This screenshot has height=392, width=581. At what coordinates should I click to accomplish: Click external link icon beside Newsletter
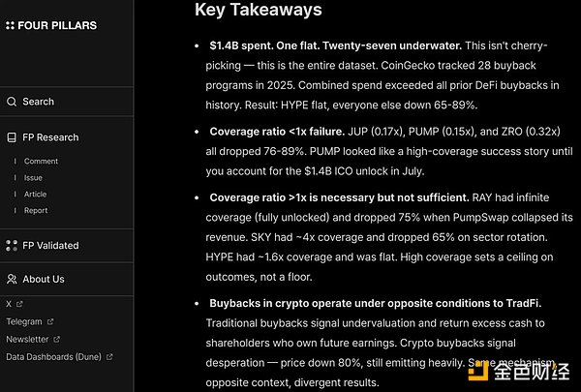click(55, 340)
